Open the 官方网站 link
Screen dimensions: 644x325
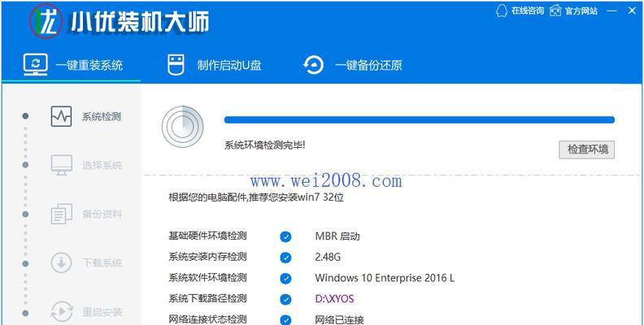[581, 11]
